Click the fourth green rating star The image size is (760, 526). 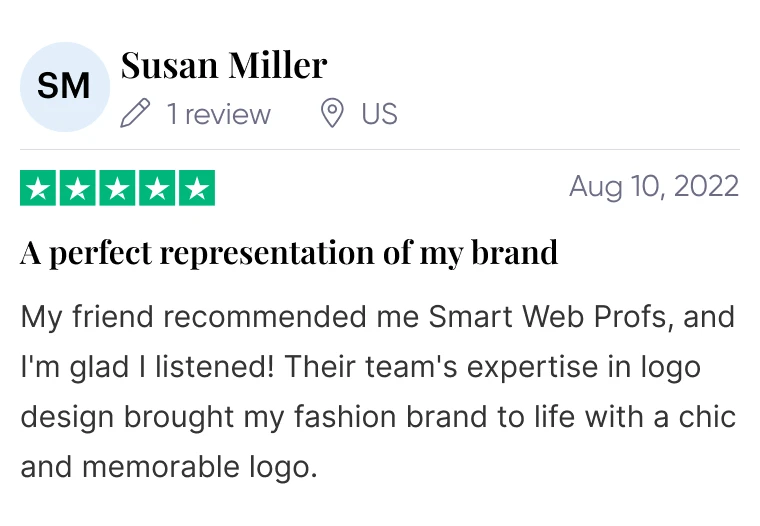tap(157, 188)
